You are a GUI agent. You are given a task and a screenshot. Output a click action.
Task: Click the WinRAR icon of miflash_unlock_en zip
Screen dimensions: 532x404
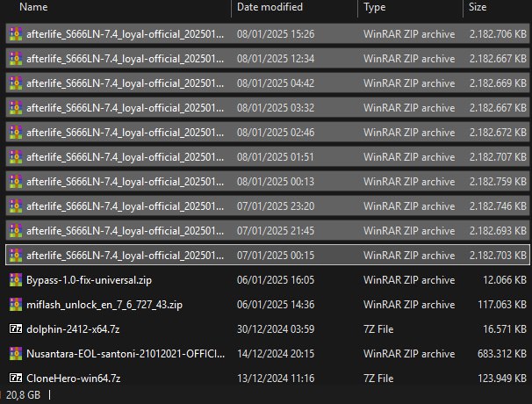16,305
